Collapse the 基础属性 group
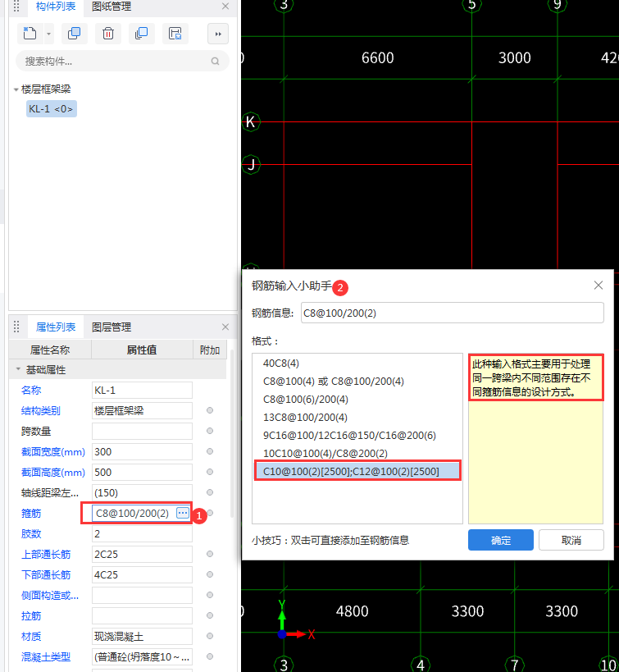 tap(18, 369)
